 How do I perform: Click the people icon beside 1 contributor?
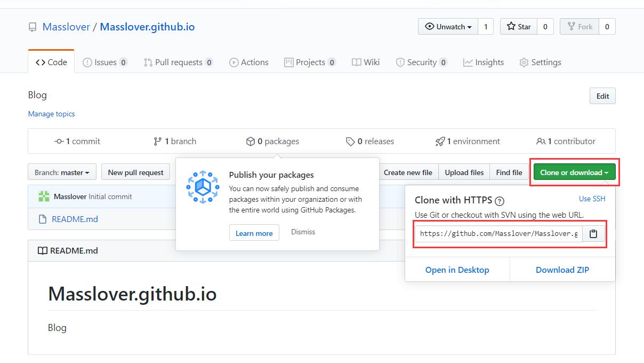(541, 141)
